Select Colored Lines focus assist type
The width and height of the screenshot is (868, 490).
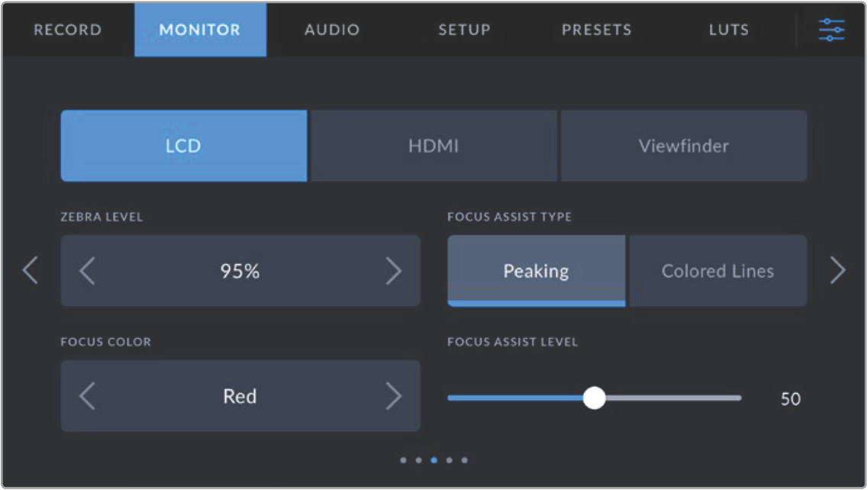coord(718,271)
